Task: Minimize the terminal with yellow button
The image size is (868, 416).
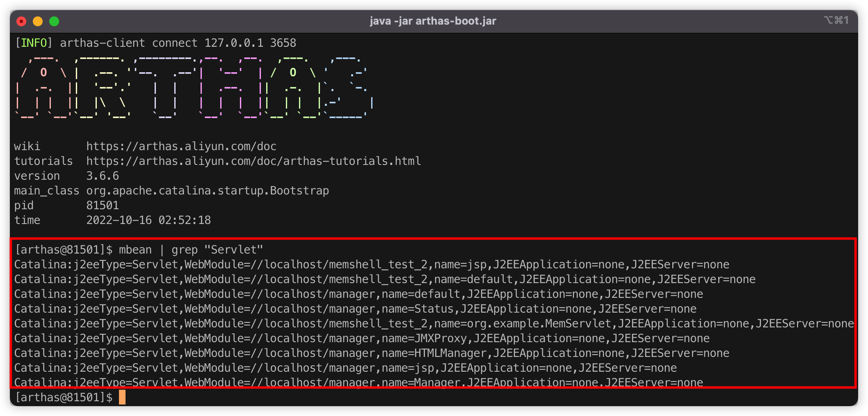Action: pos(38,21)
